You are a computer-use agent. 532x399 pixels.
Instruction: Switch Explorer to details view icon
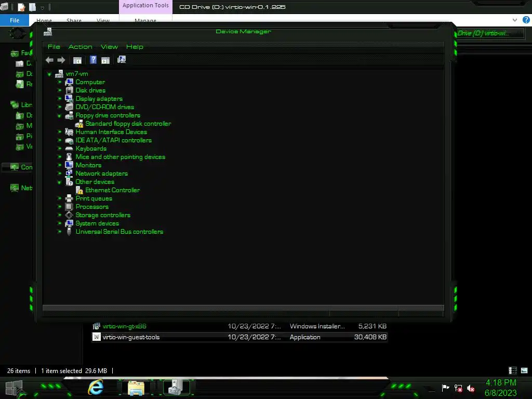click(513, 370)
